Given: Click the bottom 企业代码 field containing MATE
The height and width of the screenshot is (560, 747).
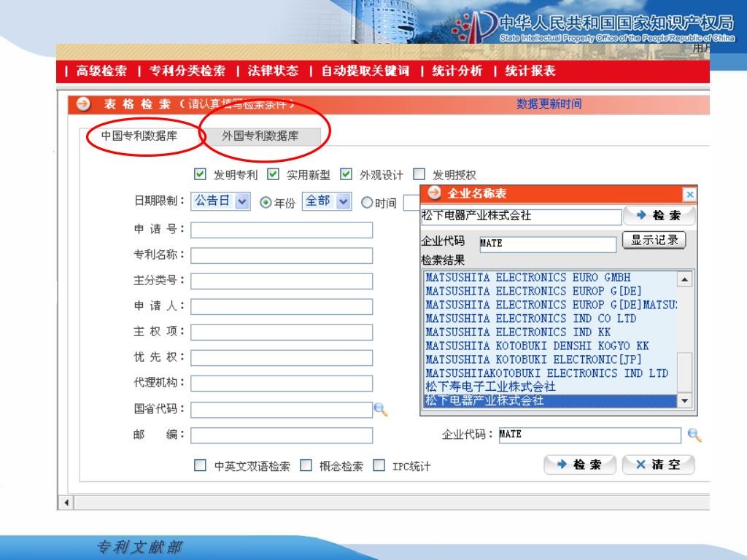Looking at the screenshot, I should click(x=589, y=435).
